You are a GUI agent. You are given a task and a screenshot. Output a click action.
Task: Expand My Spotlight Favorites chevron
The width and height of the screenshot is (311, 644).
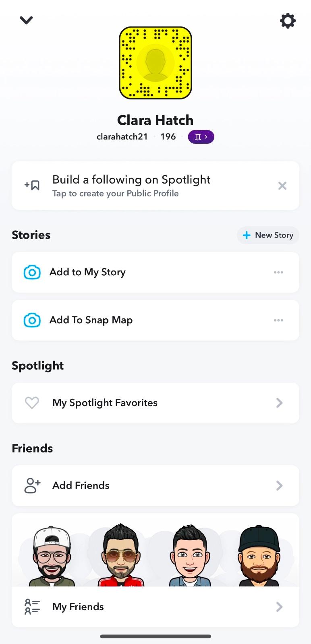coord(279,403)
